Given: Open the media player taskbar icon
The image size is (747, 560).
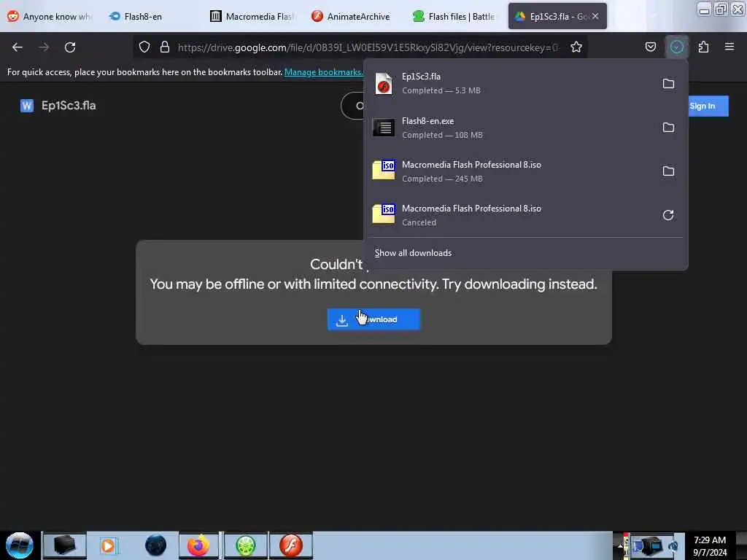Looking at the screenshot, I should pyautogui.click(x=108, y=545).
